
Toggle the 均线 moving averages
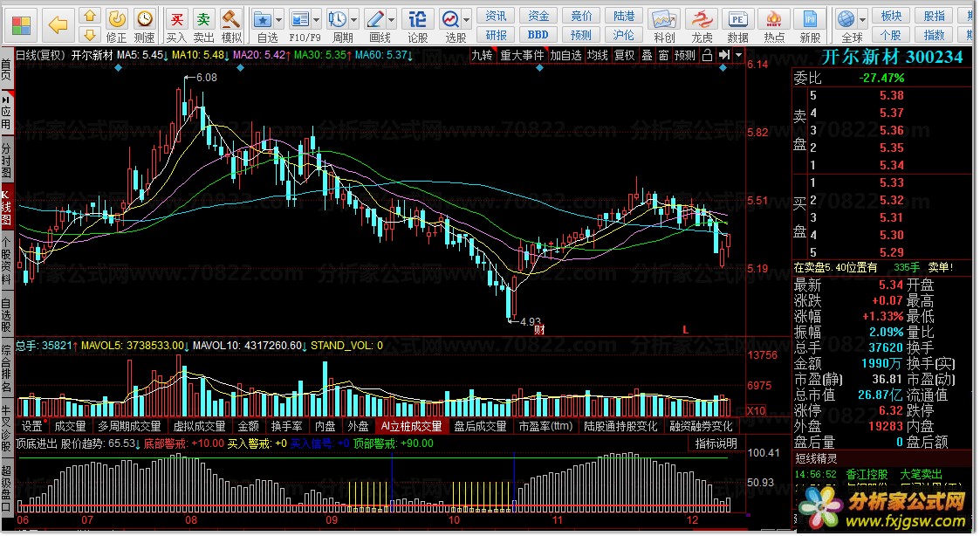pos(598,56)
